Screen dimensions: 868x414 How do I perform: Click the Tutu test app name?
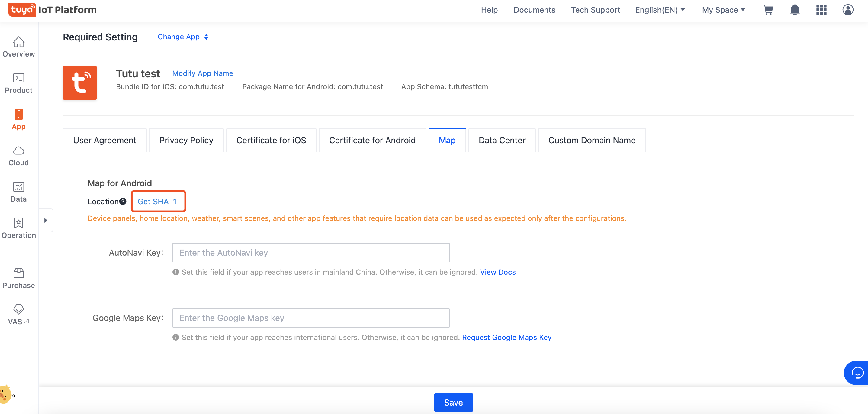pos(138,73)
